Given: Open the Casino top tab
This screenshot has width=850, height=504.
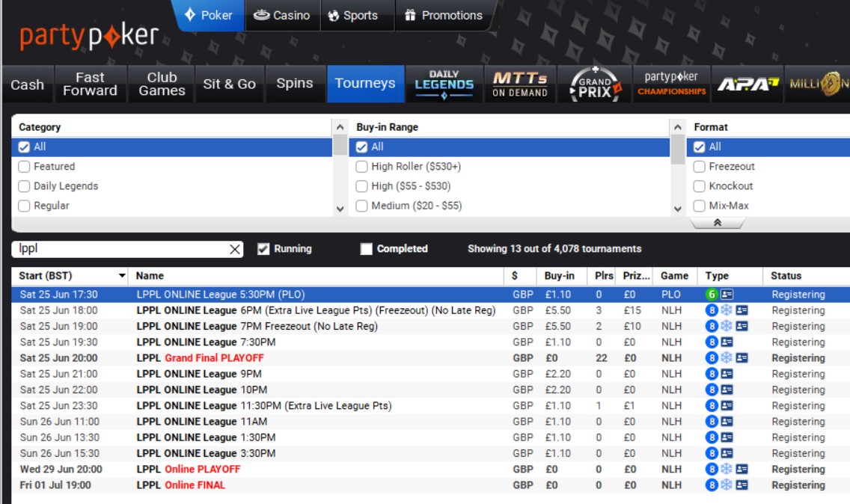Looking at the screenshot, I should [282, 15].
